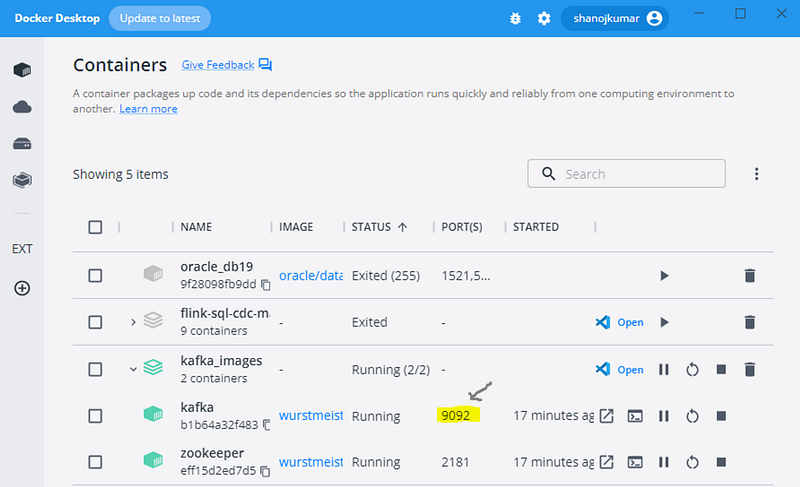Copy the zookeeper container ID
Viewport: 800px width, 487px height.
[265, 471]
